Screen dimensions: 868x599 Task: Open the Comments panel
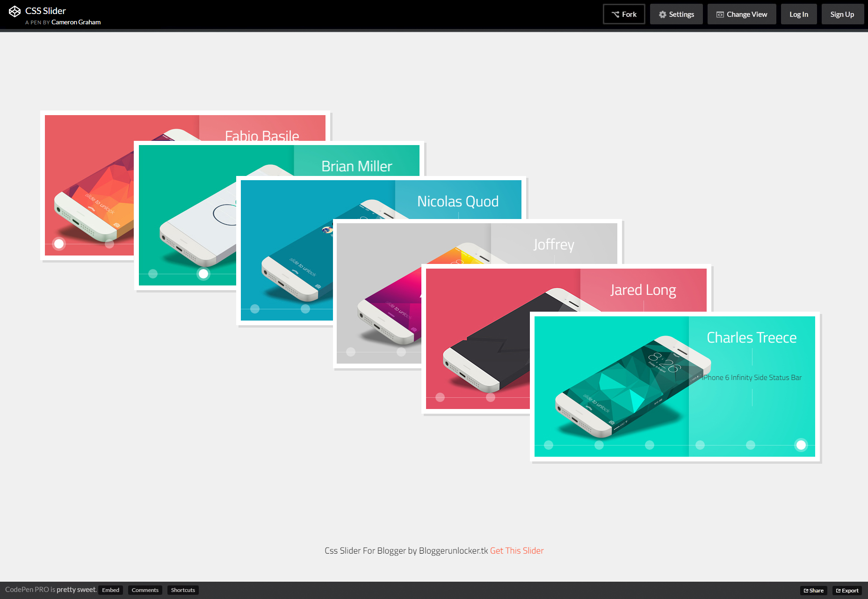pos(145,590)
